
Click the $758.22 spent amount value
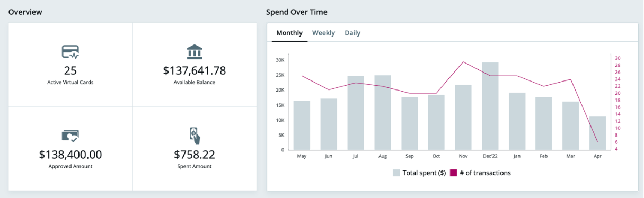[195, 155]
